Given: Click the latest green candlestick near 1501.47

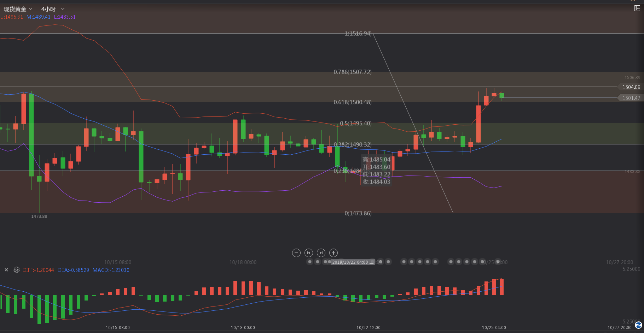Looking at the screenshot, I should click(502, 96).
